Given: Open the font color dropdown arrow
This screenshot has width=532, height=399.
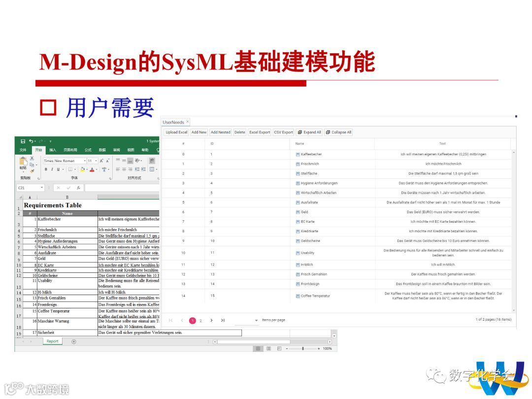Looking at the screenshot, I should pyautogui.click(x=97, y=169).
